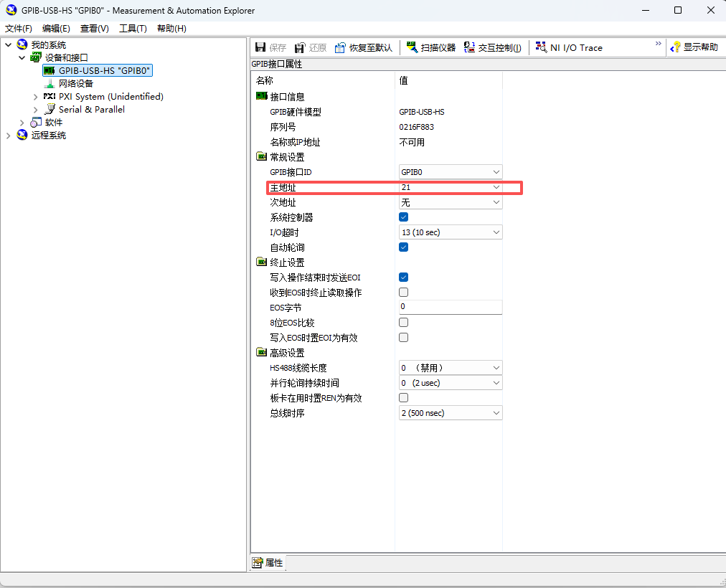Click the 显示帮助 help question icon
Screen dimensions: 726x588
pyautogui.click(x=676, y=47)
